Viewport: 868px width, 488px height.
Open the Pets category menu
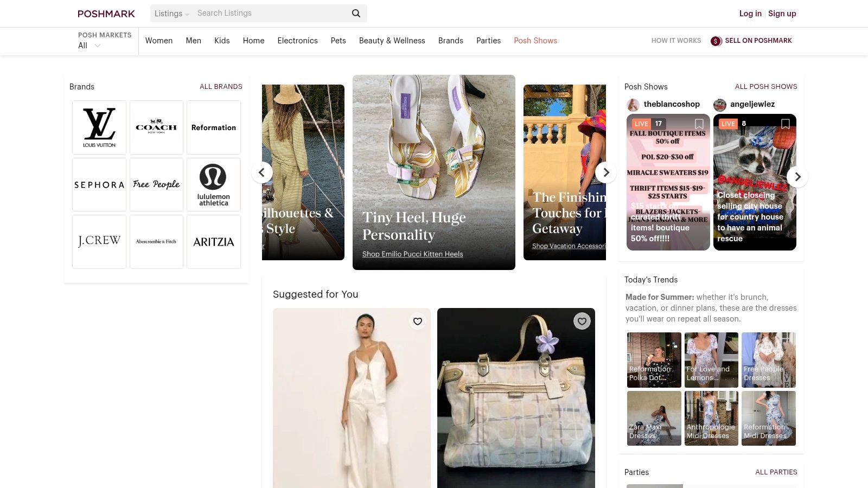pyautogui.click(x=339, y=41)
